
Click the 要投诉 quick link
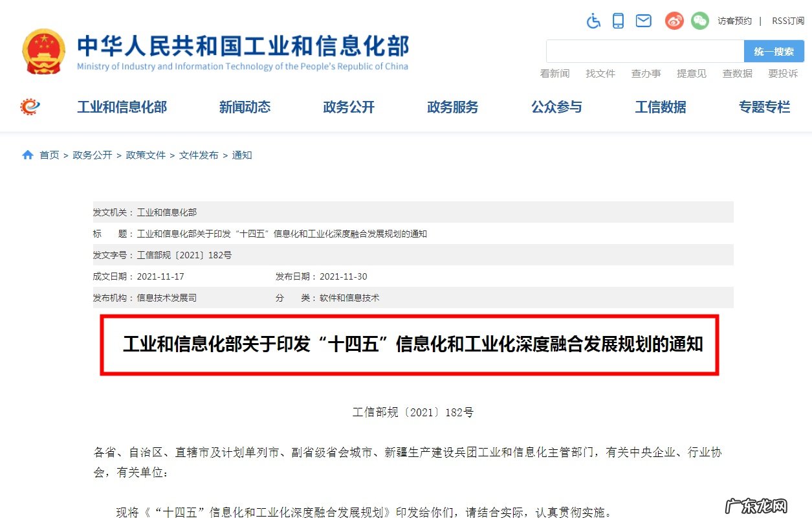(782, 73)
